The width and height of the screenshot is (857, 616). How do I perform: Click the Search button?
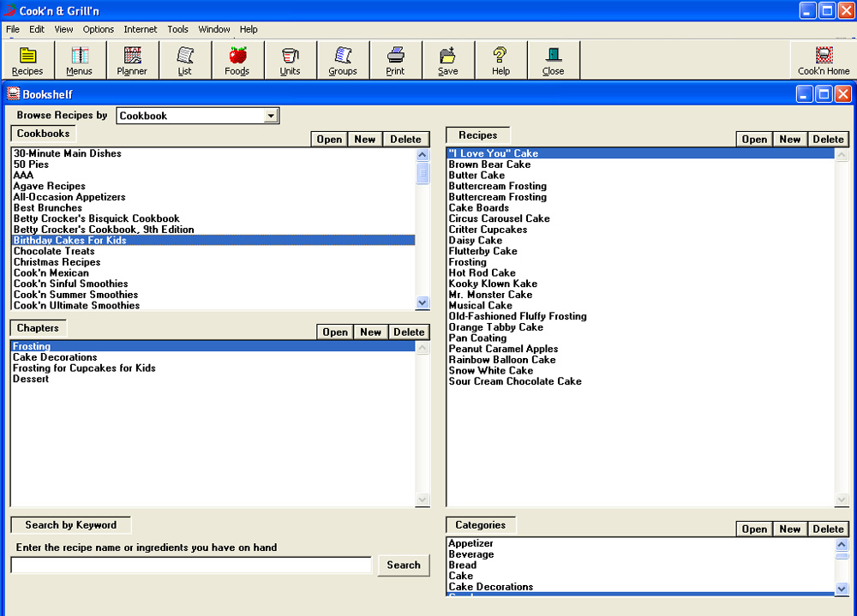coord(404,565)
